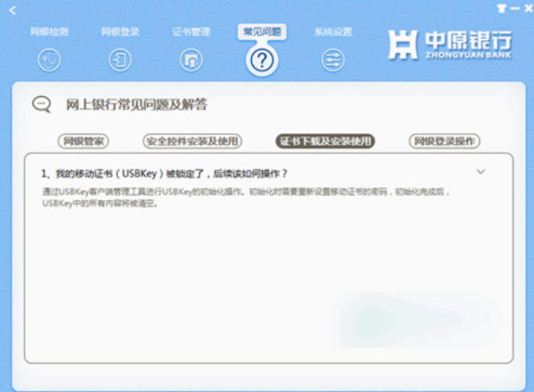
Task: Minimize the Zhongyuan Bank window
Action: [x=514, y=8]
